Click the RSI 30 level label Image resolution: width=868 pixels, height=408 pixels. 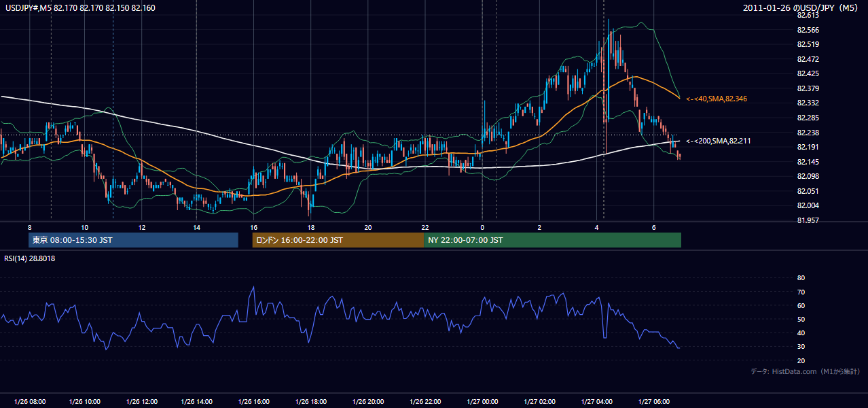pos(801,347)
